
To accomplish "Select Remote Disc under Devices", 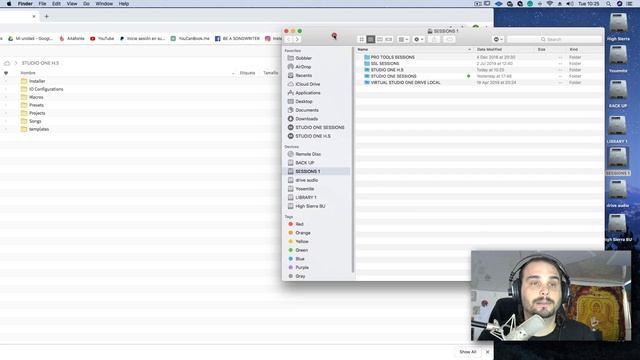I will 308,154.
